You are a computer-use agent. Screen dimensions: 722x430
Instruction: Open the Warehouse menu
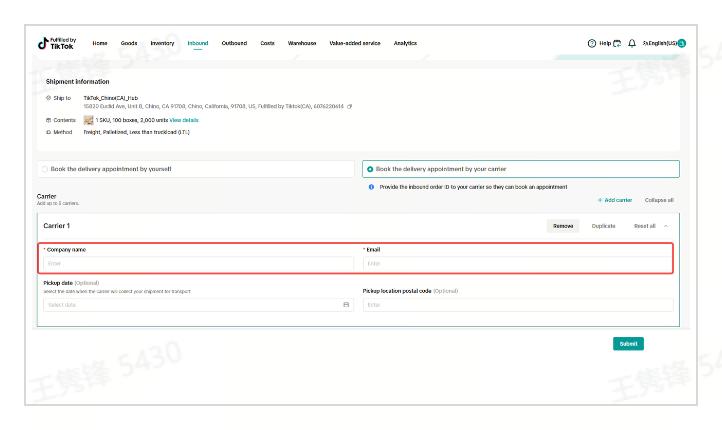click(302, 43)
